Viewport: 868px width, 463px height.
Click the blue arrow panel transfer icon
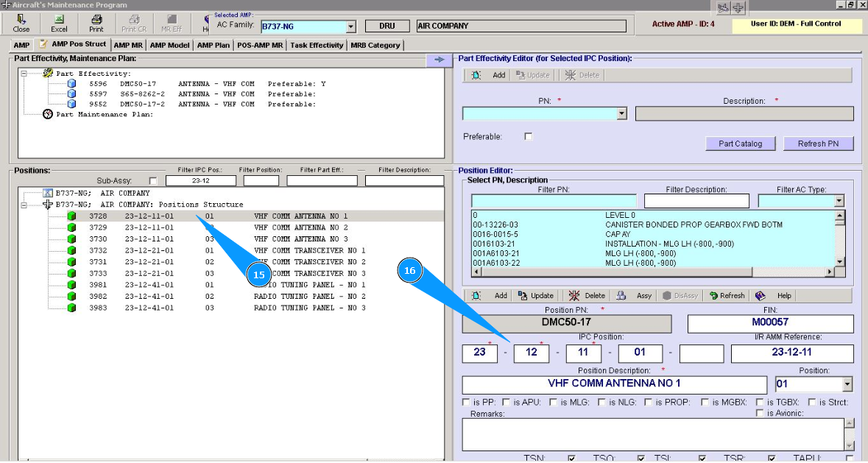tap(440, 60)
